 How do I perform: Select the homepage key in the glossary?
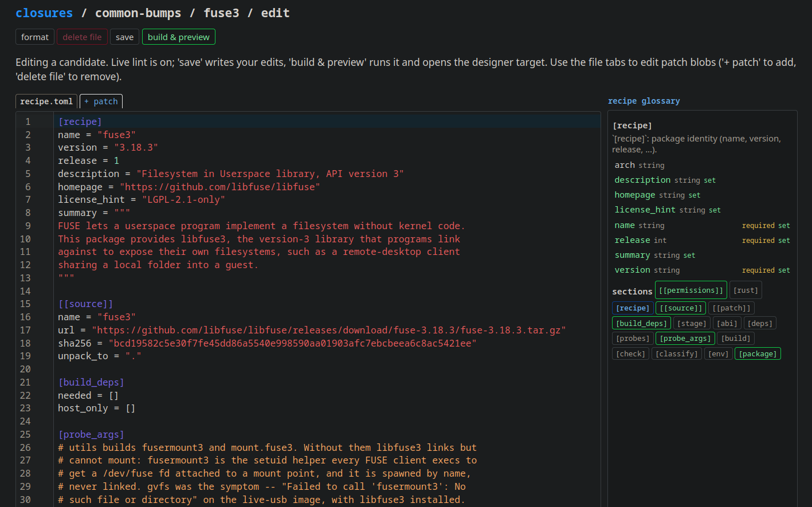click(x=634, y=195)
